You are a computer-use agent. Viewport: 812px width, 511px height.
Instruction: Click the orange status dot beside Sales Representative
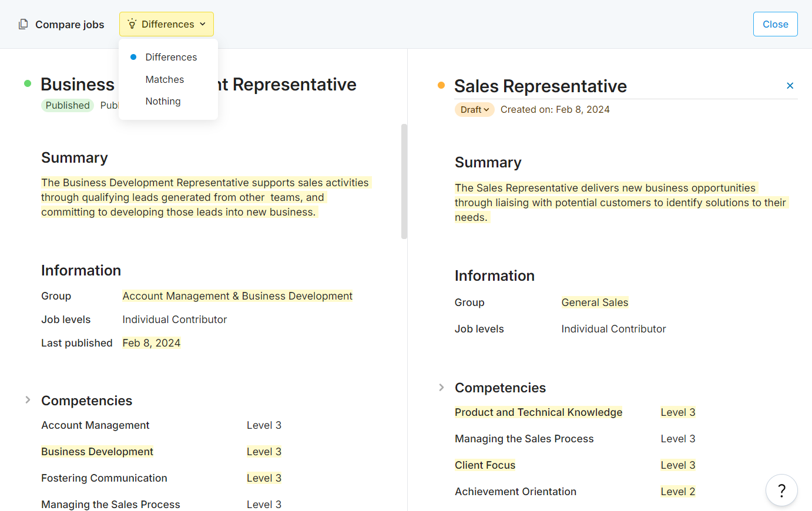(x=441, y=85)
